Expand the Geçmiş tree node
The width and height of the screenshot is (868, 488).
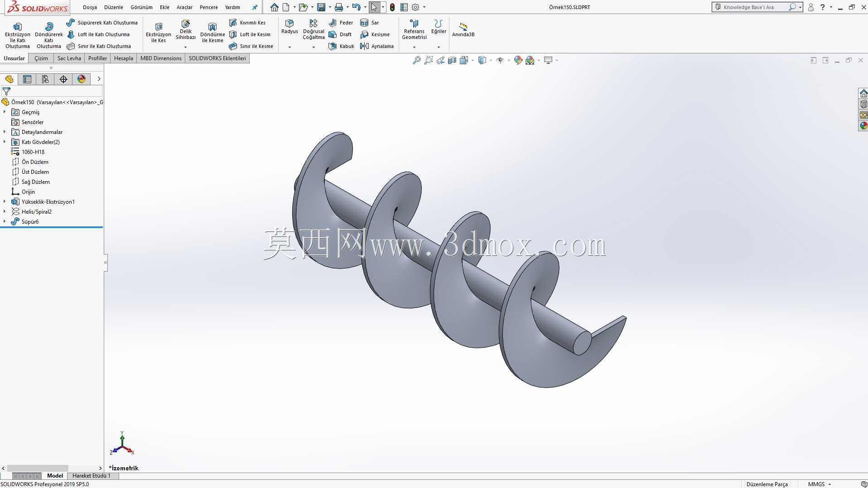[5, 112]
